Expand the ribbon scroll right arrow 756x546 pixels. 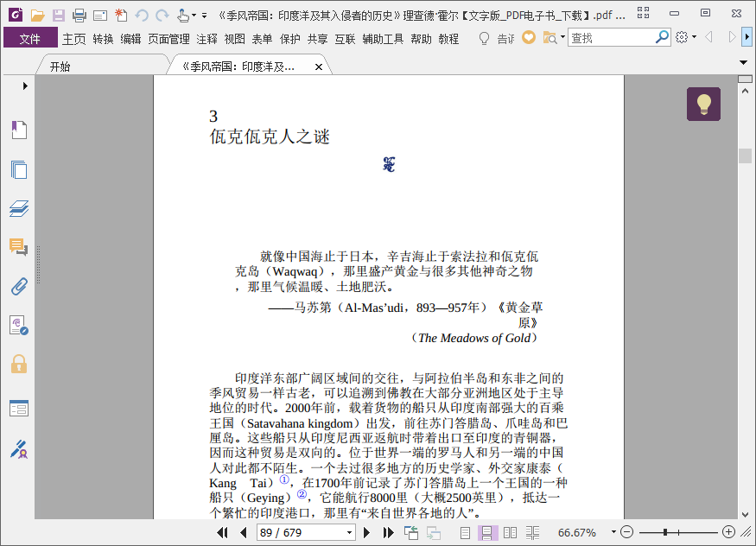click(746, 36)
